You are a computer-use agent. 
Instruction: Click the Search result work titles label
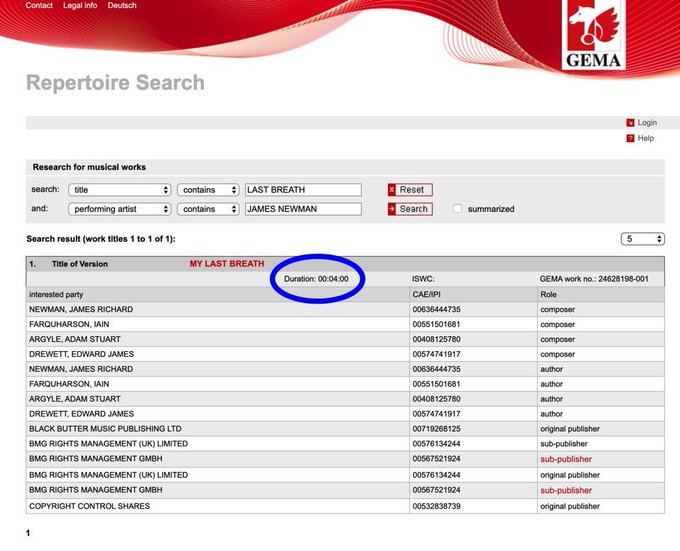[x=101, y=239]
